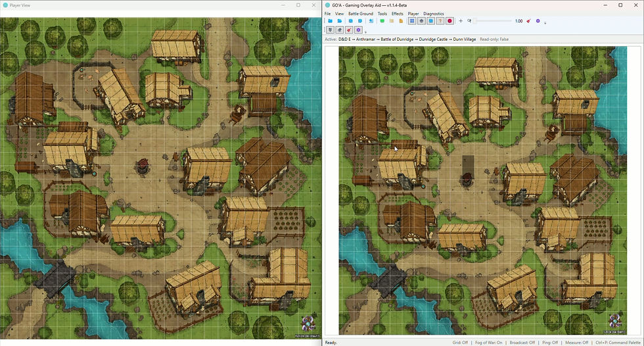Minimize the GO'A Gaming Overlay Aid window

pyautogui.click(x=605, y=5)
